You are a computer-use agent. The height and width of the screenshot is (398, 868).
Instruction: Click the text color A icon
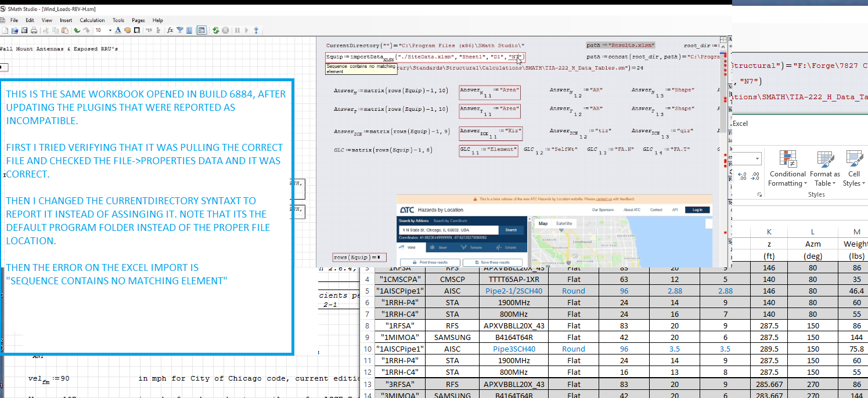click(x=118, y=30)
